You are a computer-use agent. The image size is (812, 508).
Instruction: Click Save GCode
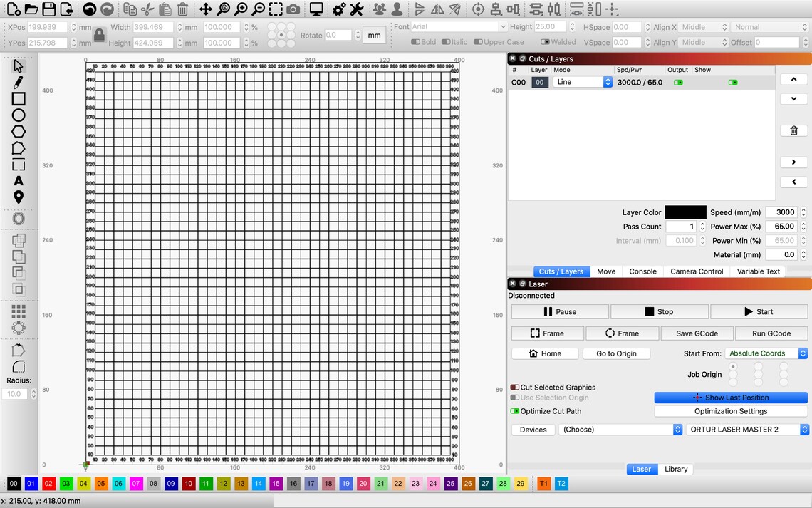click(697, 333)
